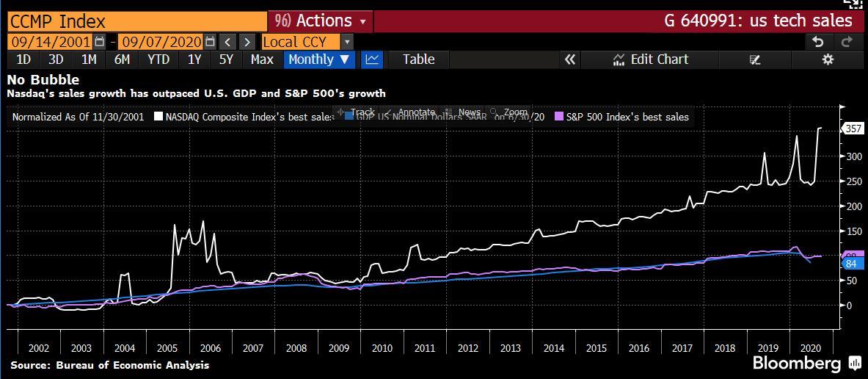The height and width of the screenshot is (379, 868).
Task: Open News overlay on the chart
Action: tap(463, 112)
